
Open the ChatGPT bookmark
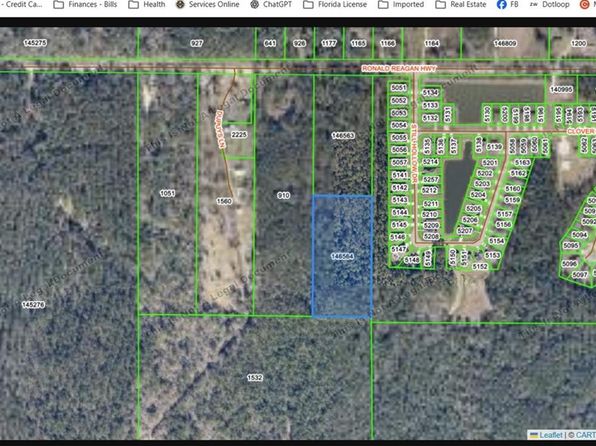[x=271, y=5]
